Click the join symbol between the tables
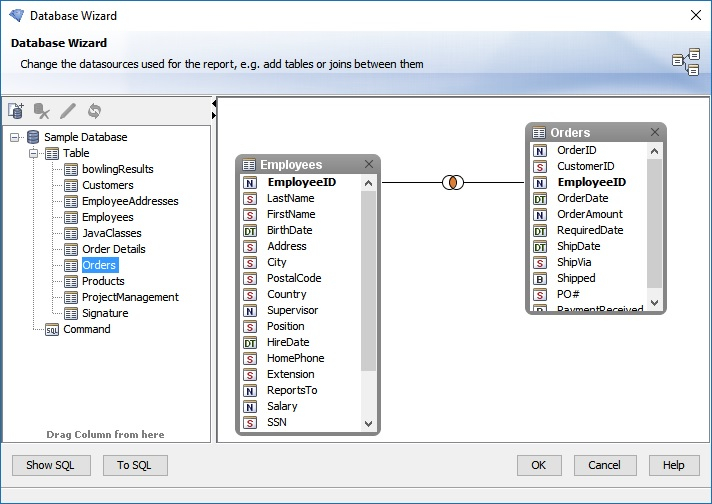The image size is (712, 504). [453, 183]
